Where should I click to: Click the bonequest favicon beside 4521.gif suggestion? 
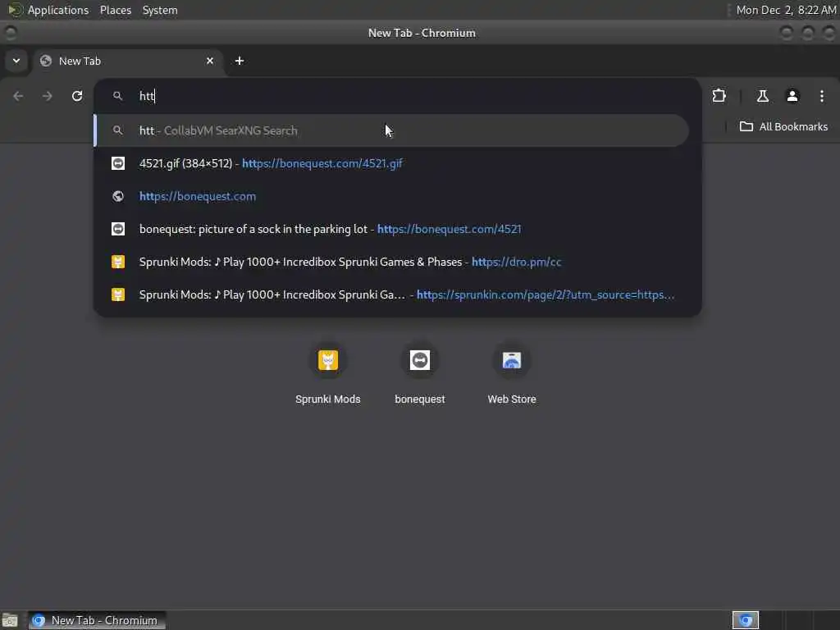[x=118, y=163]
